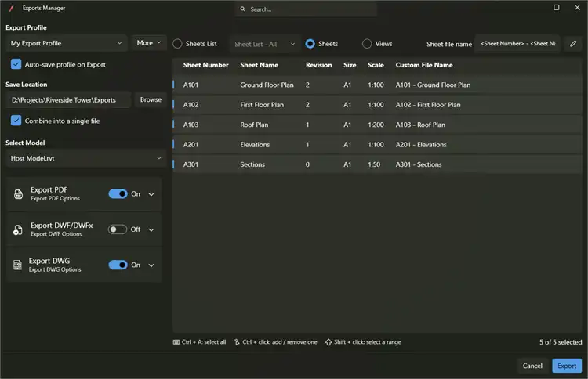
Task: Click the Export DWF/DWFx file icon
Action: pyautogui.click(x=17, y=229)
